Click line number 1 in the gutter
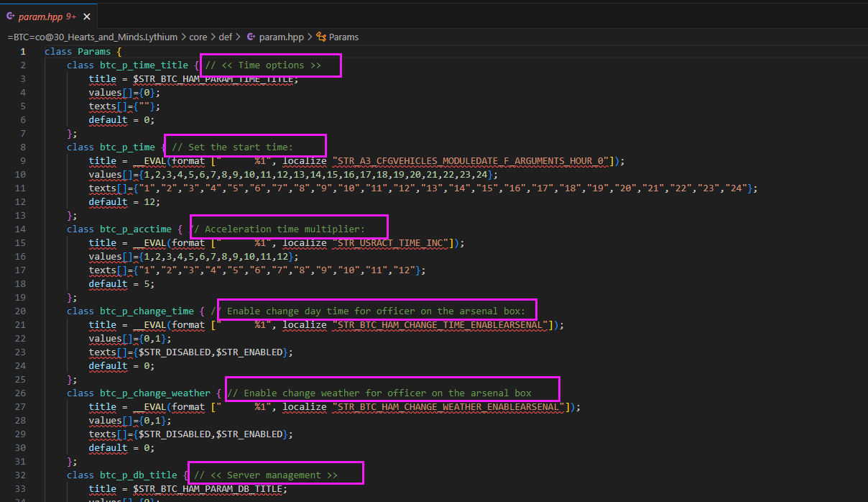Image resolution: width=868 pixels, height=502 pixels. click(23, 51)
